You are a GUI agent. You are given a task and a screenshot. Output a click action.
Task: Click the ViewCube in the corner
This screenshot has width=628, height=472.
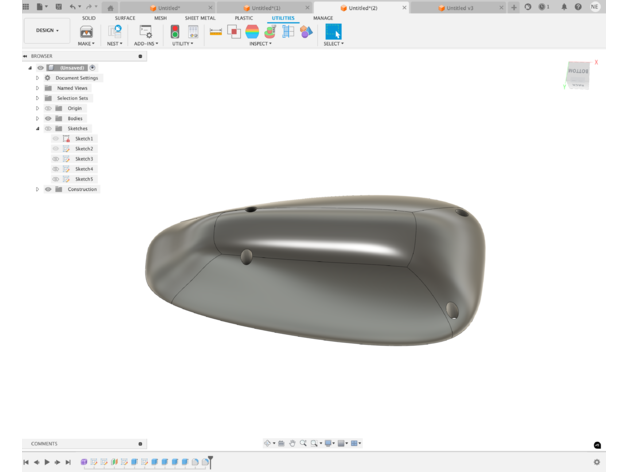pyautogui.click(x=578, y=73)
